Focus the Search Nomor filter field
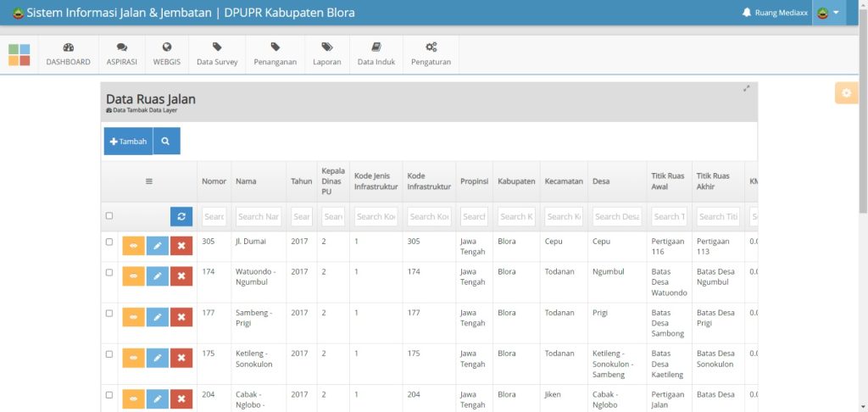This screenshot has height=412, width=868. pyautogui.click(x=214, y=216)
